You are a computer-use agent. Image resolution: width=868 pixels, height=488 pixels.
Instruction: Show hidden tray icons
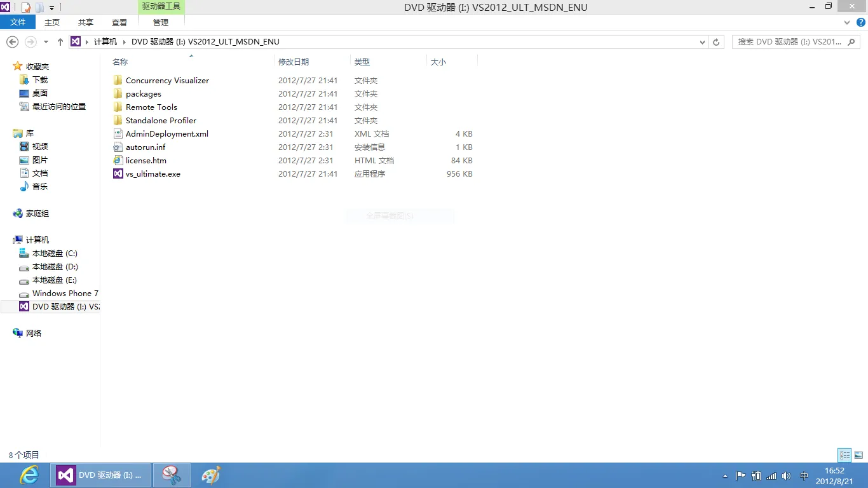726,475
